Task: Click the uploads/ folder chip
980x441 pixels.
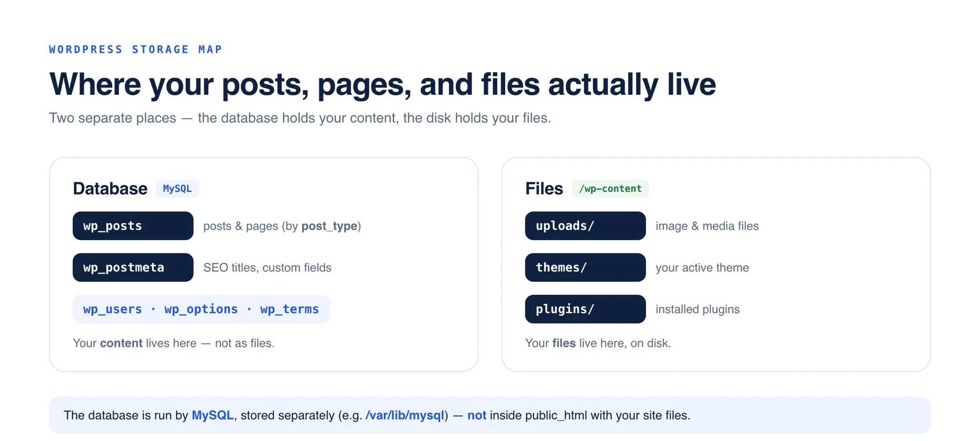Action: click(585, 226)
